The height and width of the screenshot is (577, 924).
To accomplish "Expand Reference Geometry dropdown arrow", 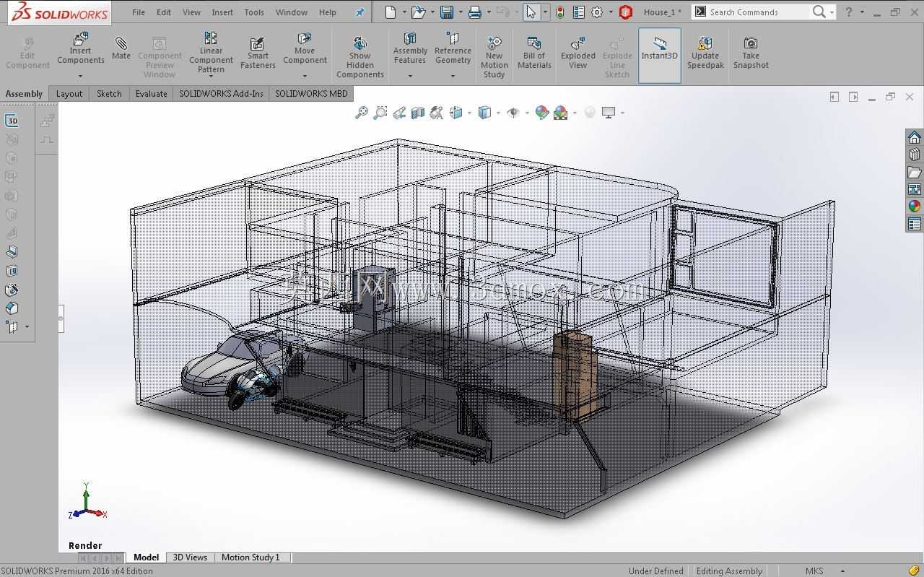I will pos(453,76).
